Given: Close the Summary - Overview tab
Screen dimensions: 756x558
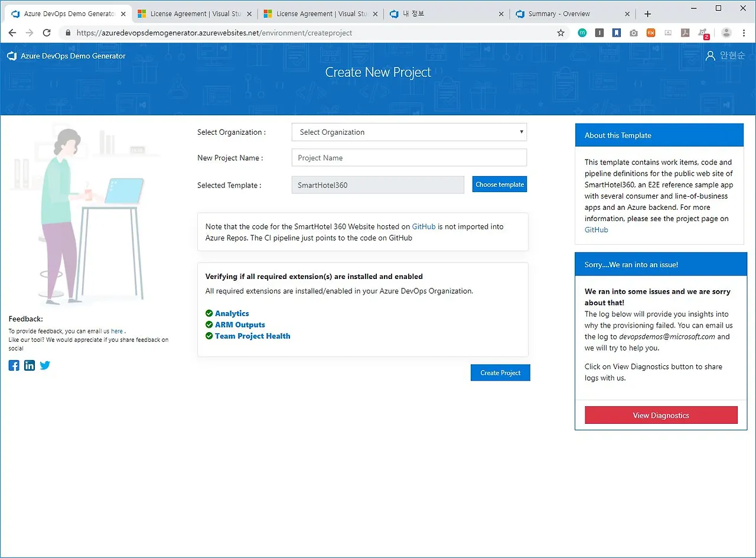Looking at the screenshot, I should [x=627, y=14].
